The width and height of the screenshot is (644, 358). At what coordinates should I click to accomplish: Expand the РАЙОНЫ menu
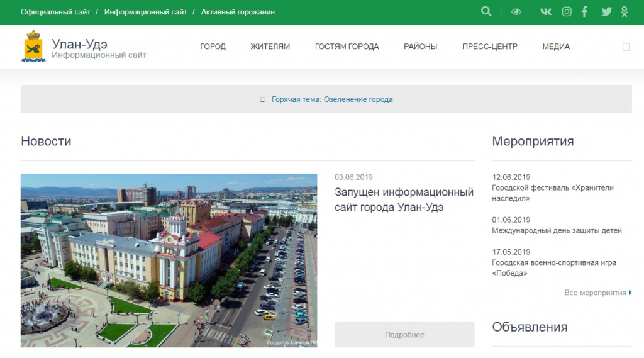pos(420,47)
